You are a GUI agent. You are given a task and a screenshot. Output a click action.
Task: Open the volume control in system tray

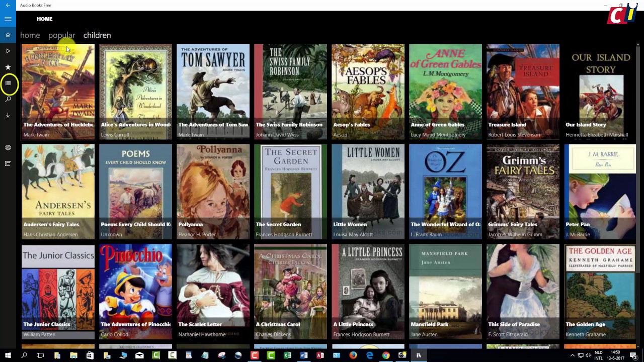tap(589, 355)
